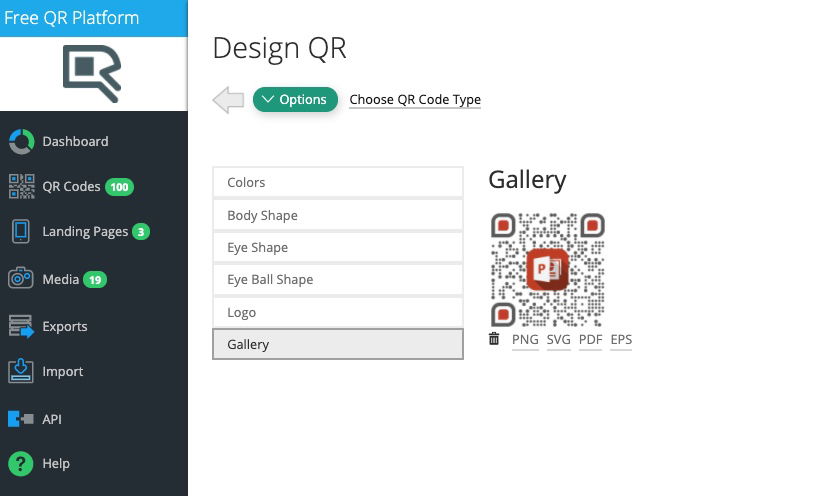
Task: Click the API connector icon
Action: pos(21,419)
